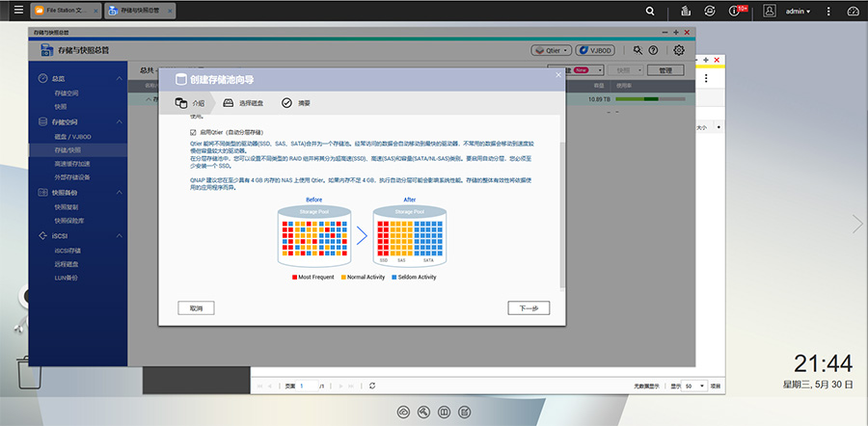The height and width of the screenshot is (426, 868).
Task: Click the wizard dialog vertical scrollbar
Action: click(562, 193)
